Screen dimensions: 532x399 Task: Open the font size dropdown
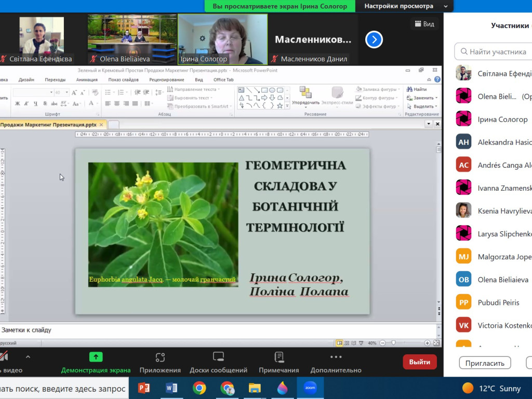point(67,92)
